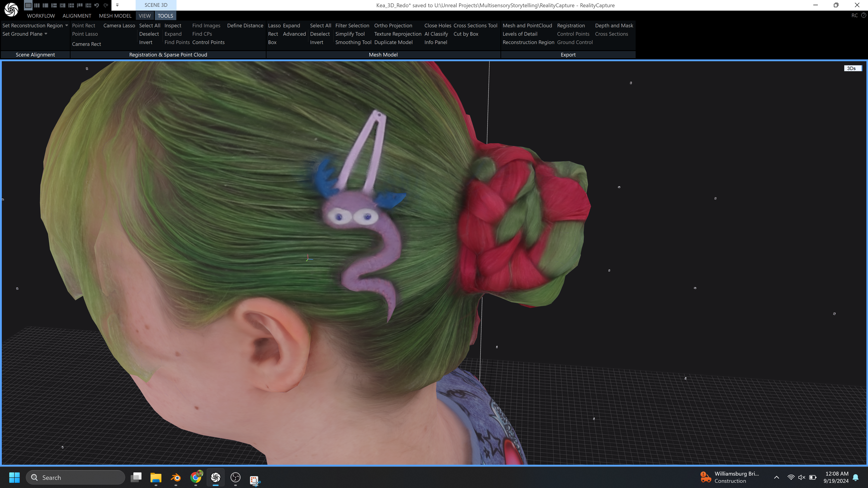Expand the Set Ground Plane dropdown arrow

tap(46, 34)
